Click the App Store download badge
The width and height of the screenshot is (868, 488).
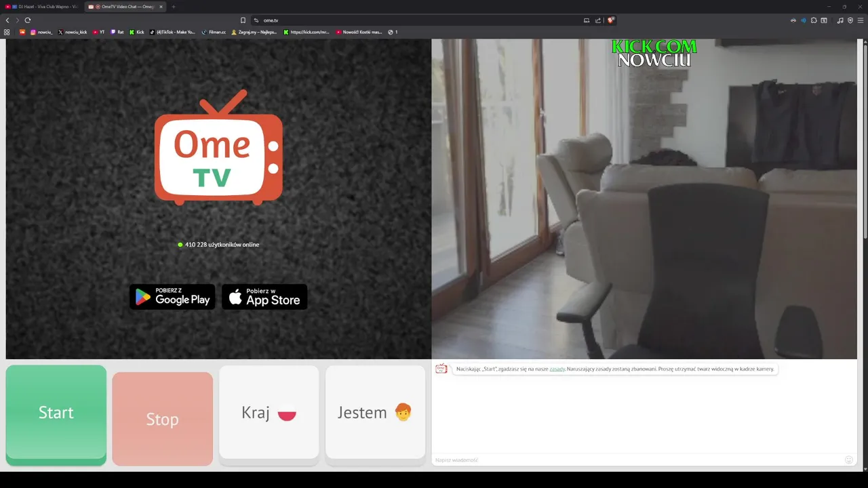click(x=264, y=297)
